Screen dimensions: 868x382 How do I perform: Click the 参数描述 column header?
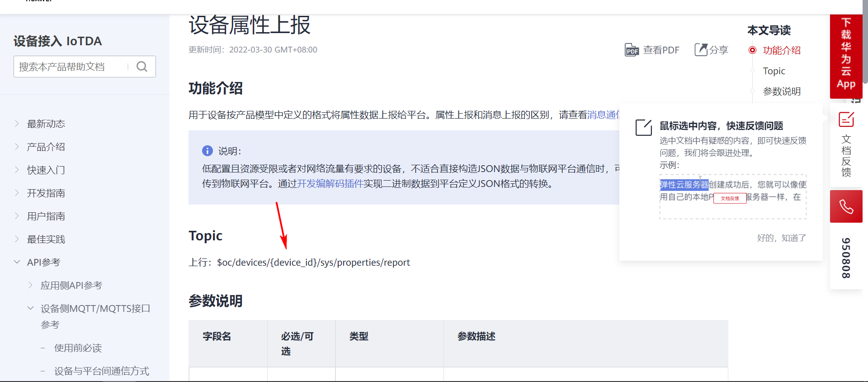coord(476,336)
